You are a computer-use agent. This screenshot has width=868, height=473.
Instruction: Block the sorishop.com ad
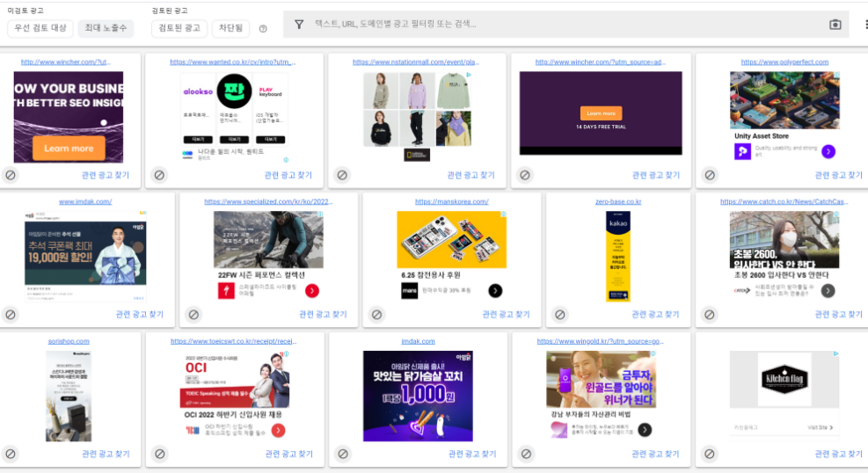click(11, 454)
